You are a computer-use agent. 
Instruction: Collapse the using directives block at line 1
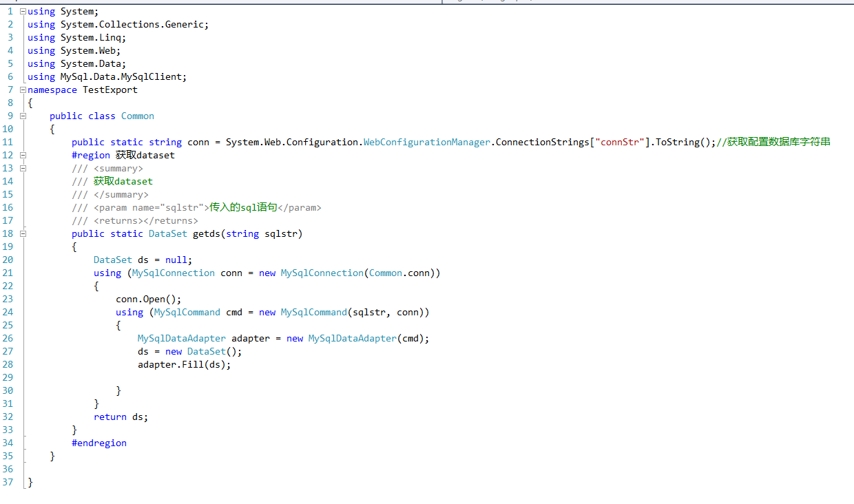coord(23,12)
